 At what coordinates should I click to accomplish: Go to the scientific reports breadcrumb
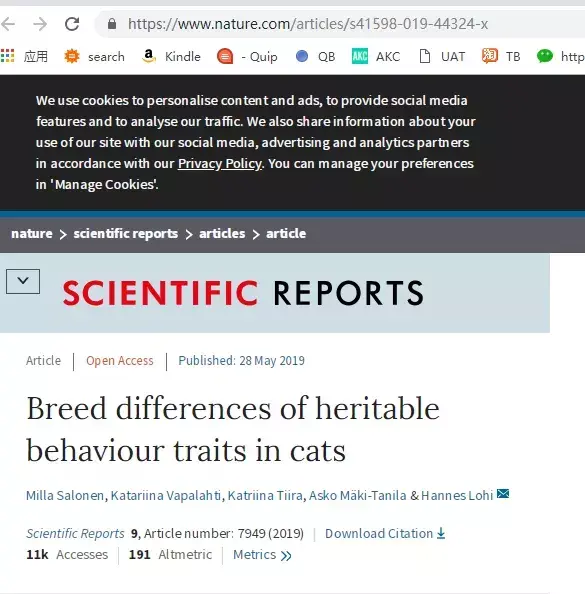coord(126,234)
